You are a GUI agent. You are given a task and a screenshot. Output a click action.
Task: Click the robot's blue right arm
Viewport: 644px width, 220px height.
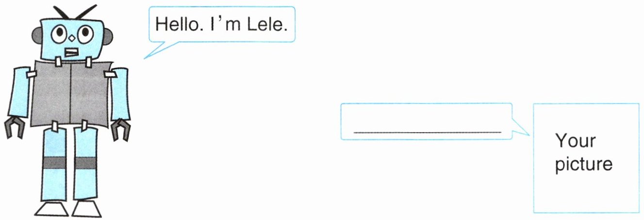click(x=119, y=93)
